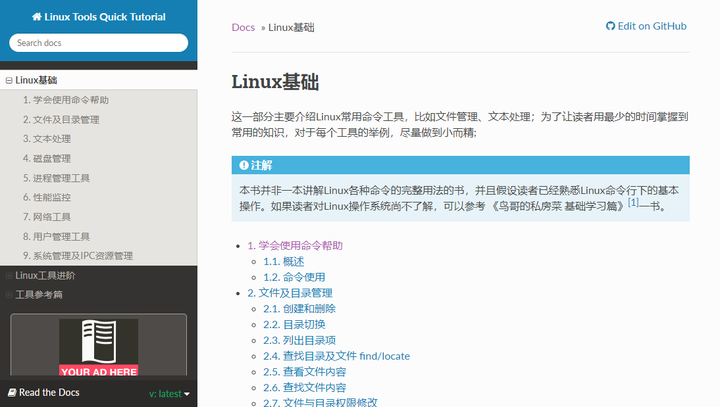Open 5. 进程管理工具 sidebar entry
720x407 pixels.
[x=56, y=178]
